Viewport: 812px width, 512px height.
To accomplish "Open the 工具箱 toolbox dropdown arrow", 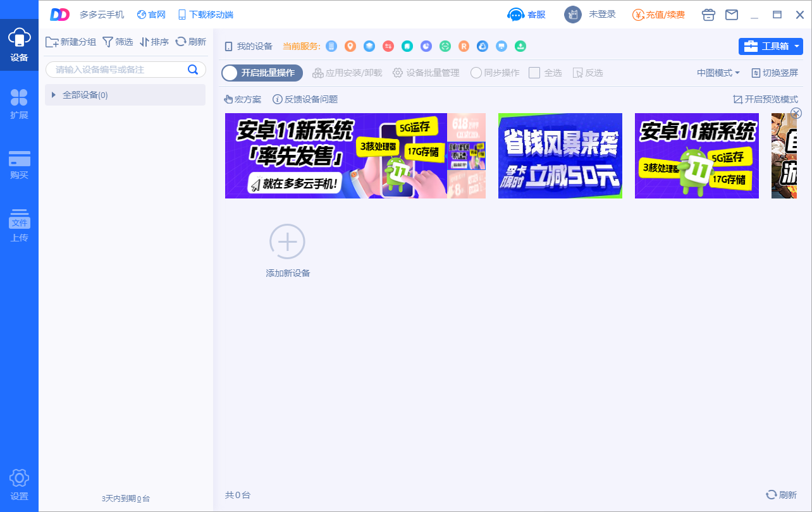I will point(794,46).
